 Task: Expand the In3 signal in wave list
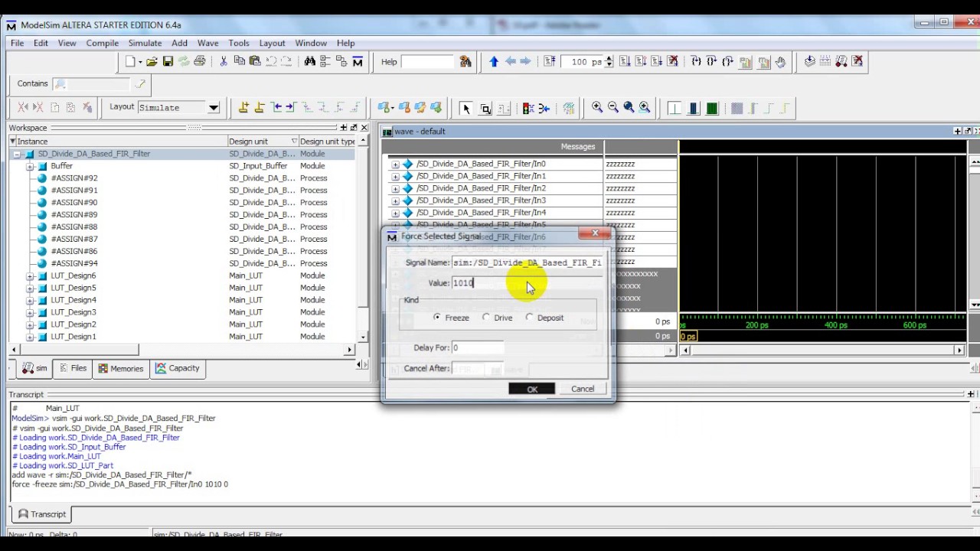pyautogui.click(x=395, y=201)
